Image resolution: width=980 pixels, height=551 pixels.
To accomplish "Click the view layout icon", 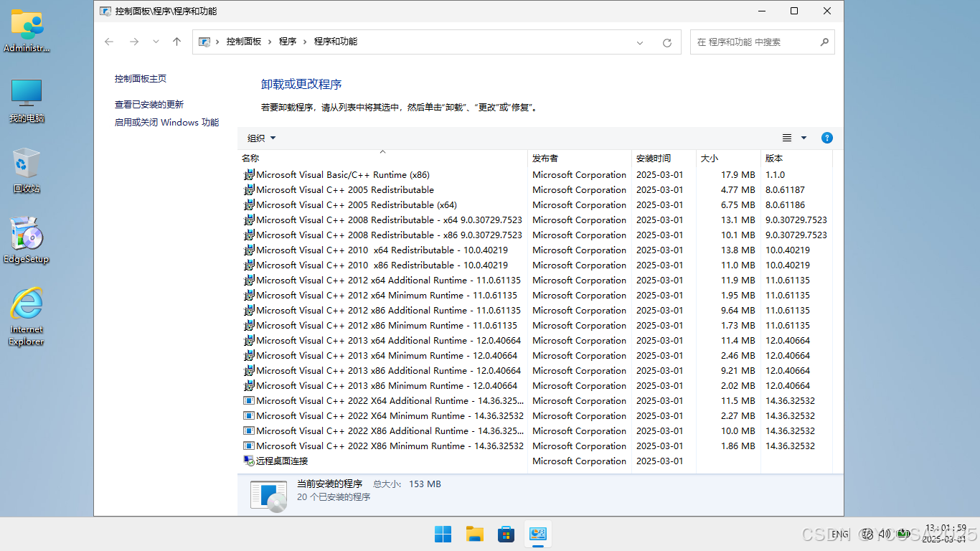I will pyautogui.click(x=787, y=138).
